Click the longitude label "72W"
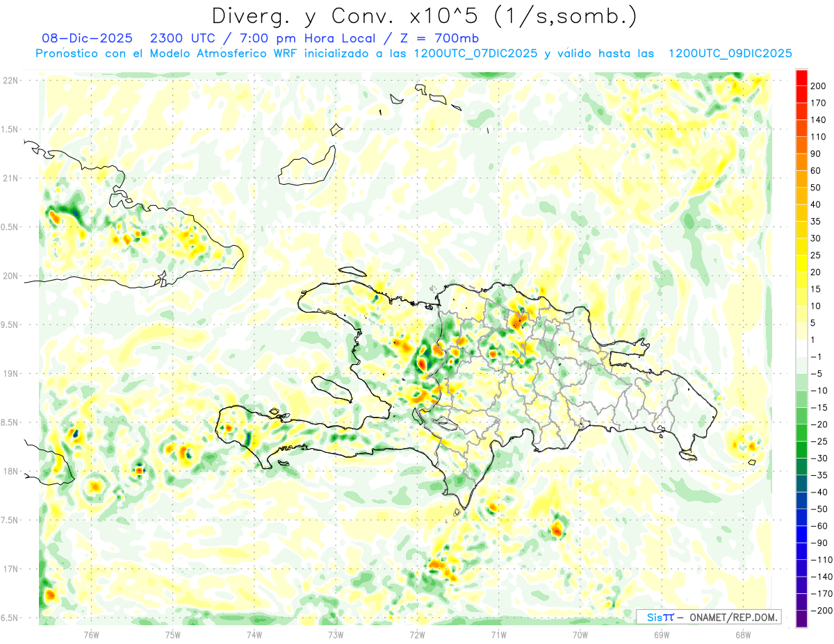The width and height of the screenshot is (834, 644). pos(417,634)
